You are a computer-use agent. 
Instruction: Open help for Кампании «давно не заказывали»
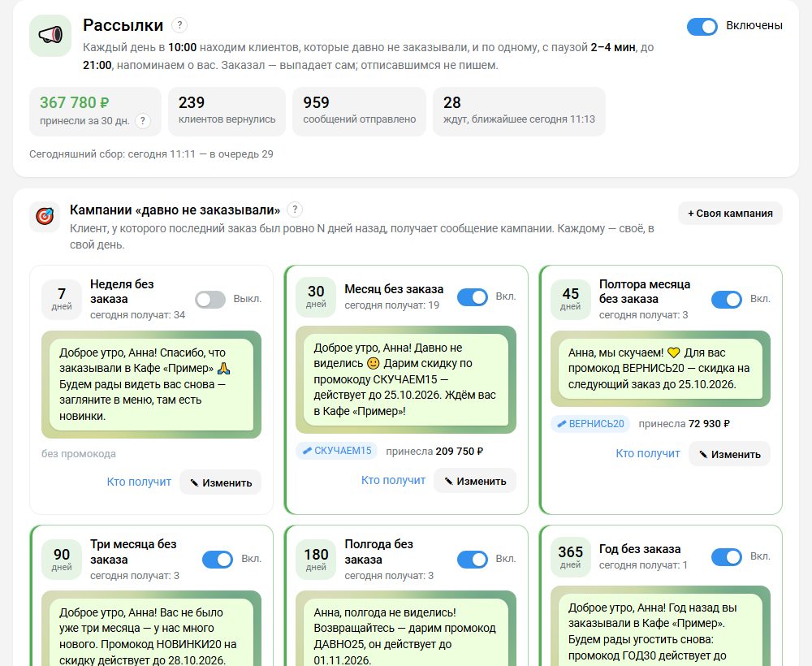pyautogui.click(x=295, y=210)
